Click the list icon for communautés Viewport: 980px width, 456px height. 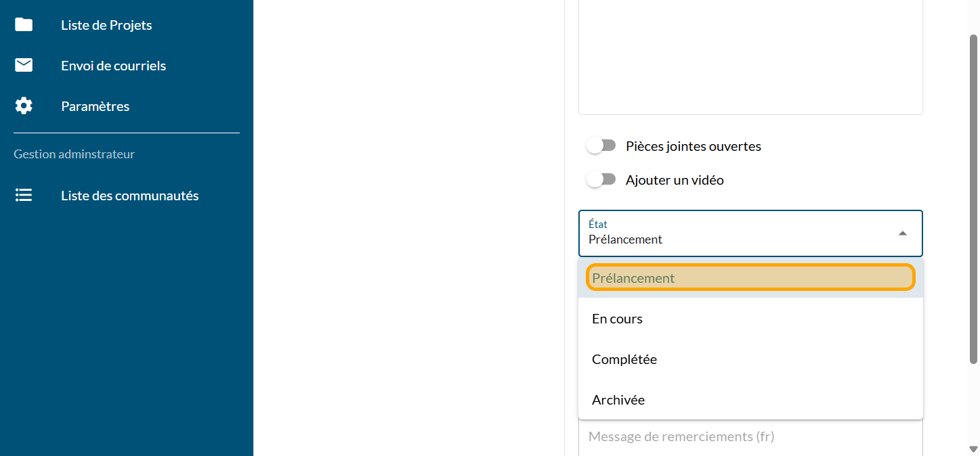pos(24,196)
